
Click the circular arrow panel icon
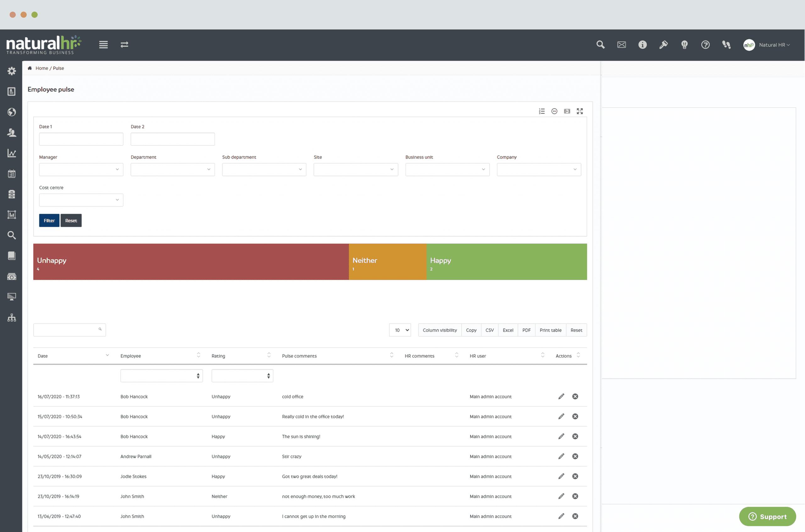tap(554, 111)
